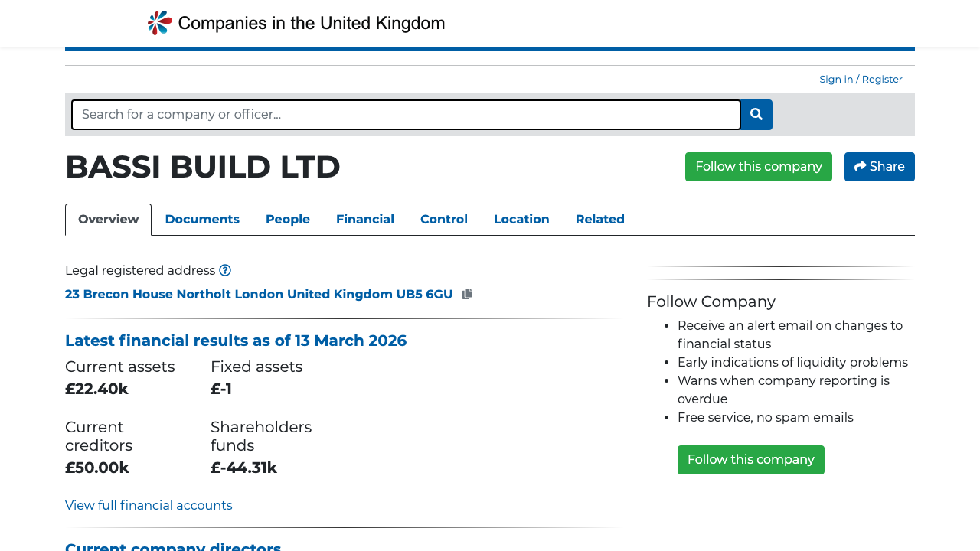
Task: Switch to the Financial tab
Action: 365,219
